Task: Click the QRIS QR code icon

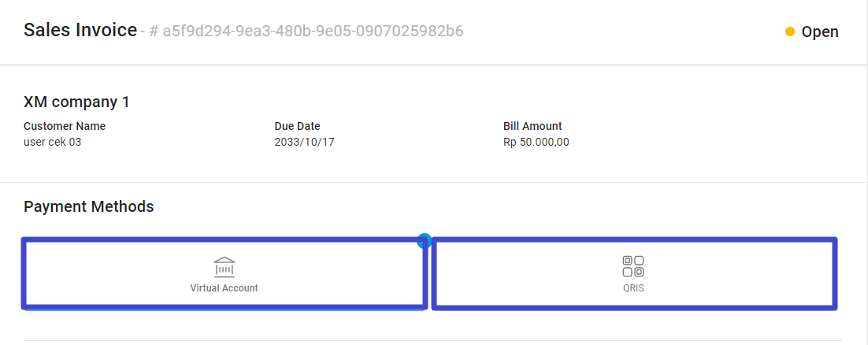Action: 633,266
